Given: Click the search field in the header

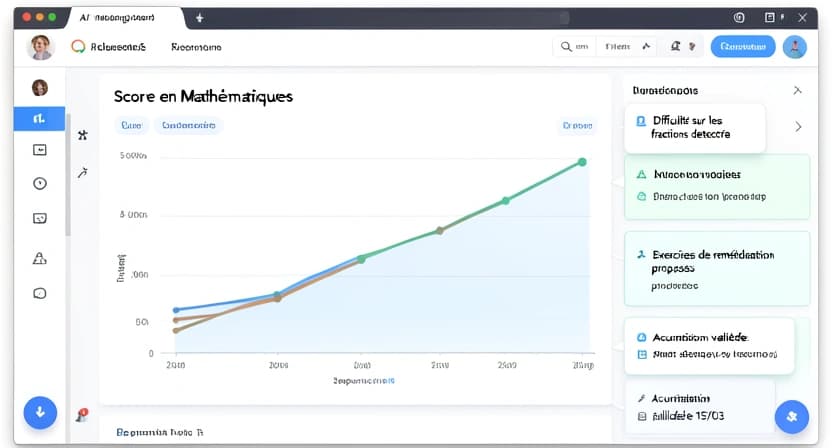Looking at the screenshot, I should (575, 46).
